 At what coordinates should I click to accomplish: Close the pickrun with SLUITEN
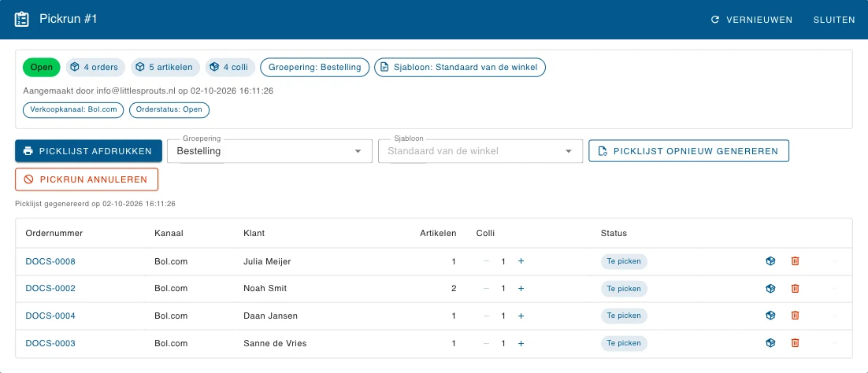pos(834,20)
